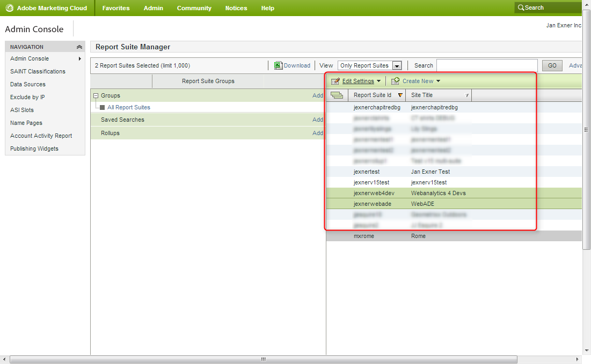Viewport: 591px width, 364px height.
Task: Open the Edit Settings dropdown arrow
Action: tap(378, 81)
